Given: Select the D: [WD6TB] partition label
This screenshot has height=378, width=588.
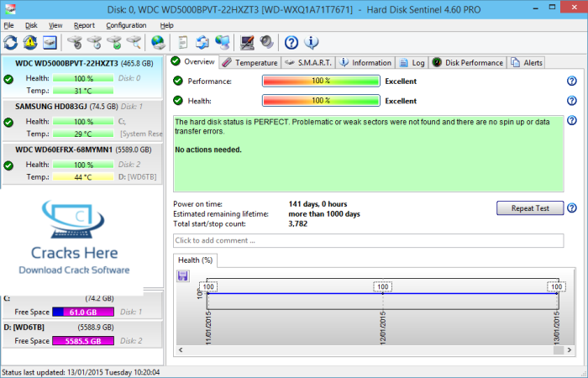Looking at the screenshot, I should point(24,328).
